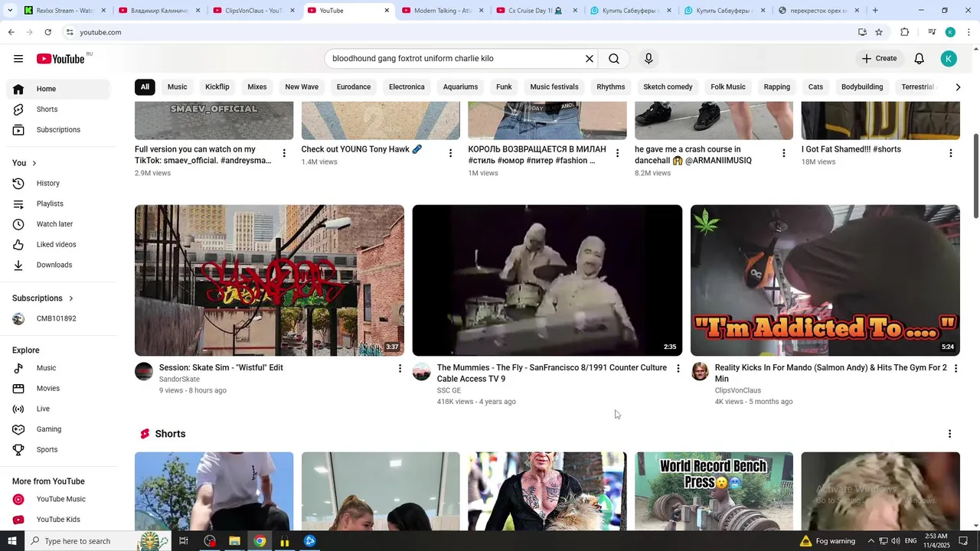This screenshot has width=980, height=551.
Task: Open Liked videos in sidebar
Action: (59, 245)
